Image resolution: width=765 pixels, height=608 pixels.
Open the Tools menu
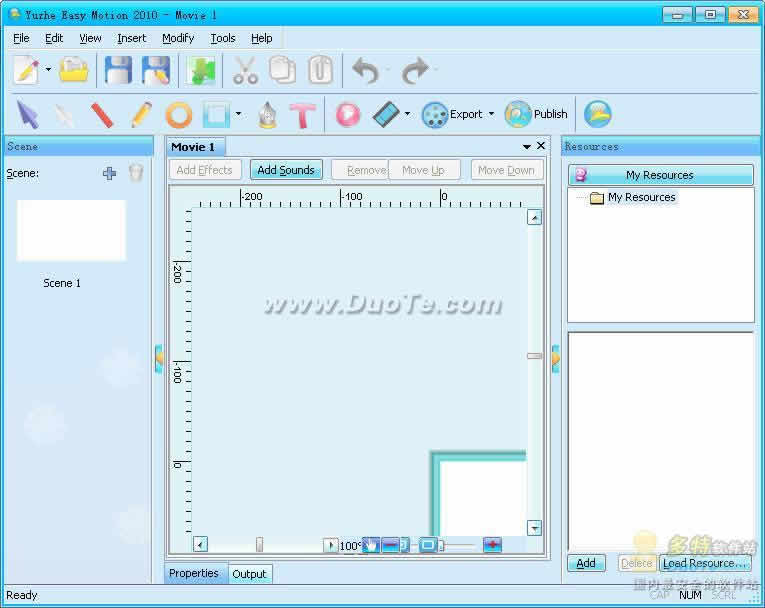click(x=222, y=38)
